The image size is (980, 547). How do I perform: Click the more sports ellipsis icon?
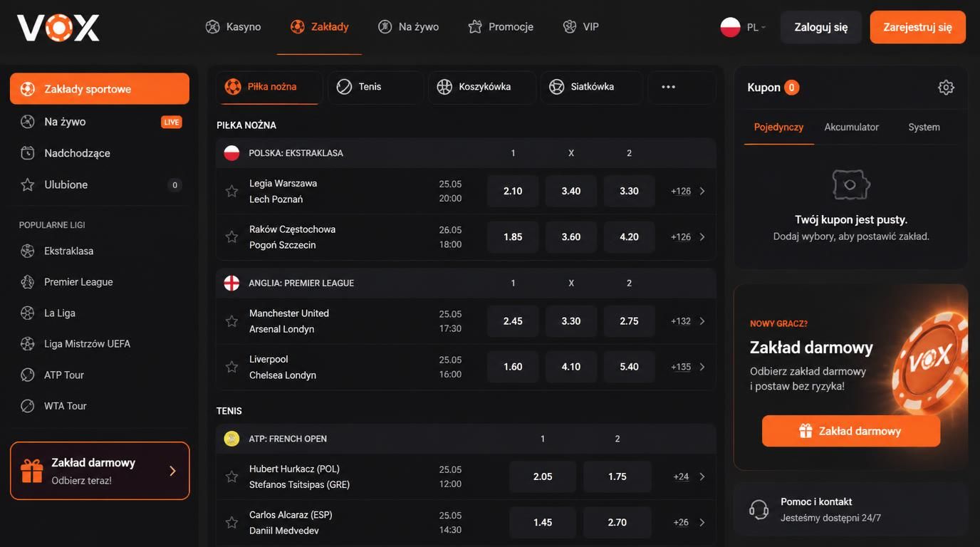(668, 87)
